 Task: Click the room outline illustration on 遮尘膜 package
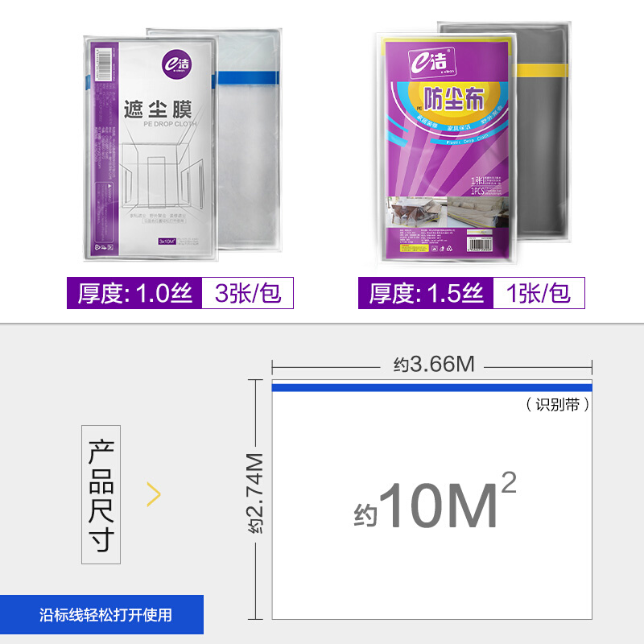click(x=163, y=172)
